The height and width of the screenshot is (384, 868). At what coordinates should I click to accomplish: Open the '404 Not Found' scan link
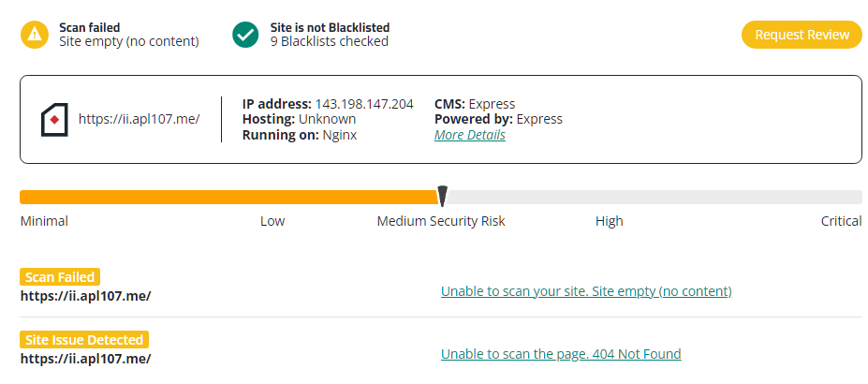pyautogui.click(x=560, y=354)
